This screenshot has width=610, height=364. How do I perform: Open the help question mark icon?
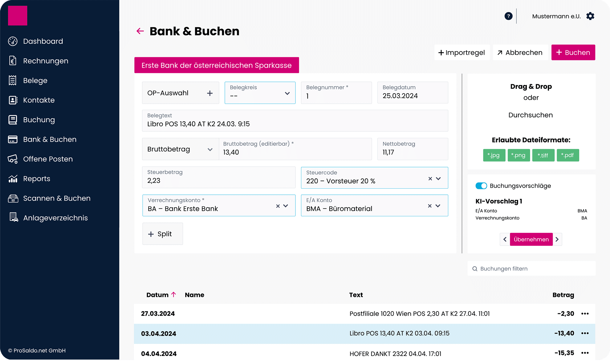click(x=508, y=16)
